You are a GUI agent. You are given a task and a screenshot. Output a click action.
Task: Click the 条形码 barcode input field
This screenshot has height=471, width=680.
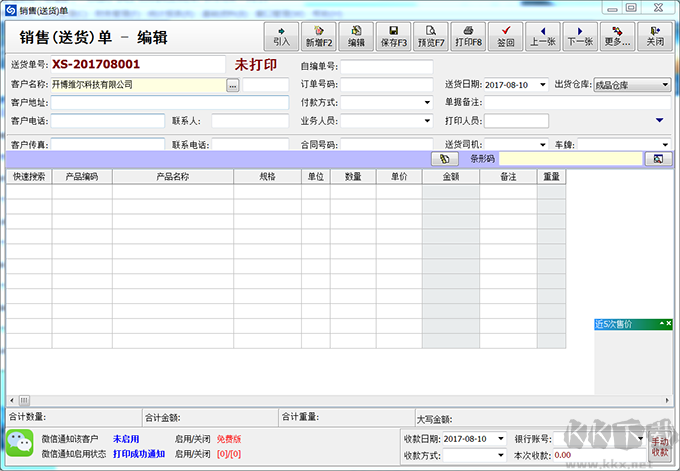pos(570,159)
